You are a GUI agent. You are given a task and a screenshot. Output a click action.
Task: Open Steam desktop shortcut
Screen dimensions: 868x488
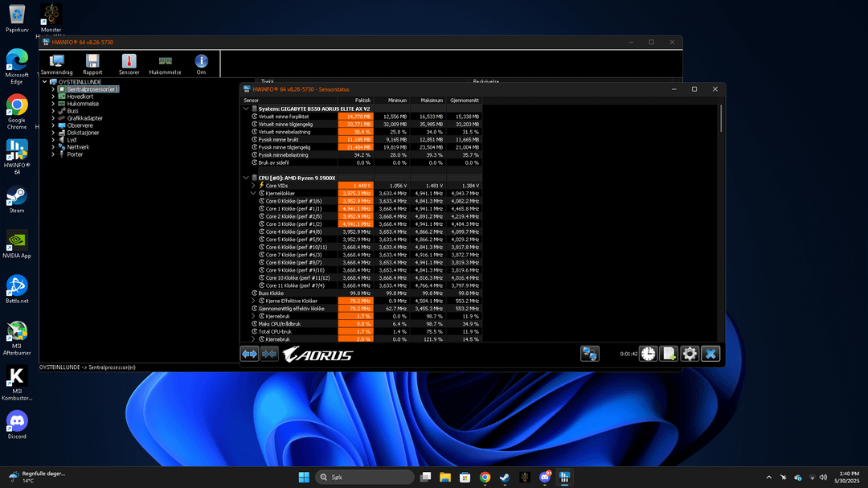point(17,200)
